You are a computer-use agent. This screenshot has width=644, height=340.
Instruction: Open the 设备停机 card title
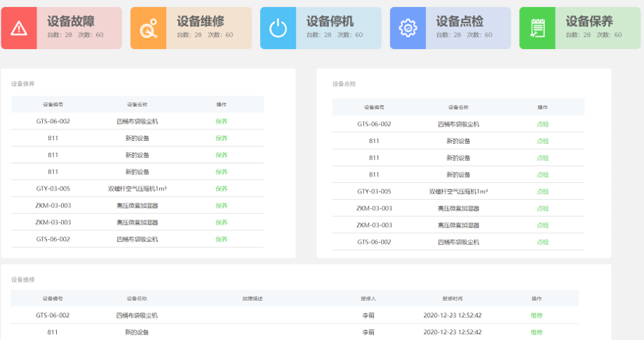pyautogui.click(x=330, y=21)
